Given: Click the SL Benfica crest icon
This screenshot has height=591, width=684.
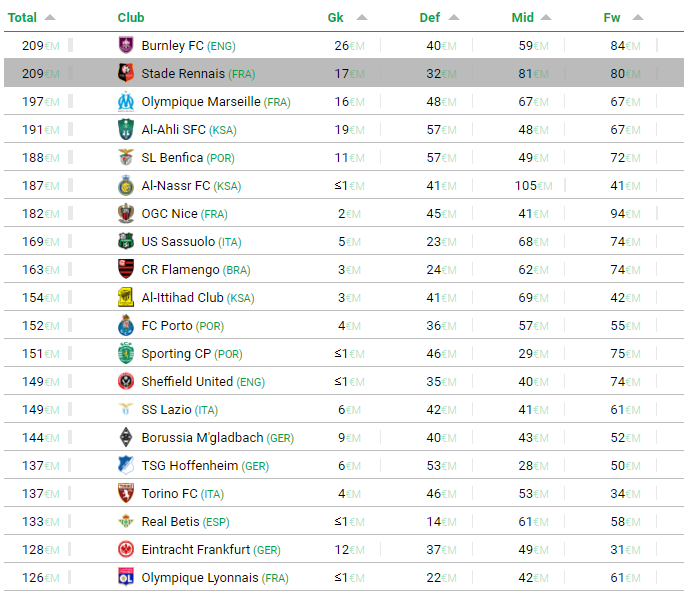Looking at the screenshot, I should tap(126, 157).
